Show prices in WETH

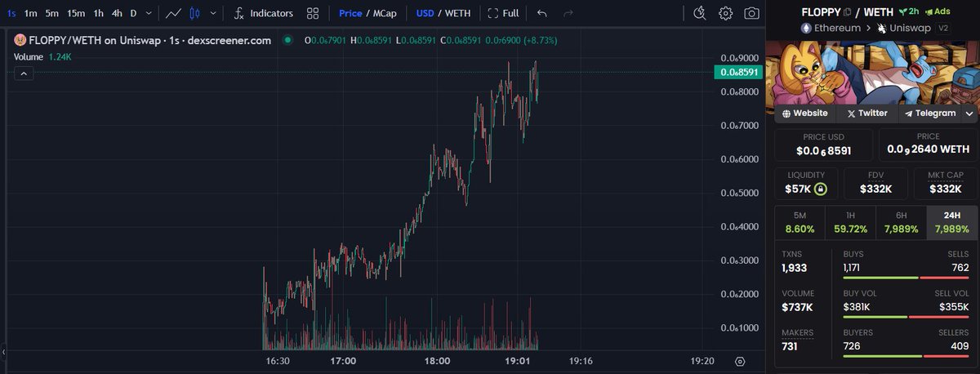[458, 13]
